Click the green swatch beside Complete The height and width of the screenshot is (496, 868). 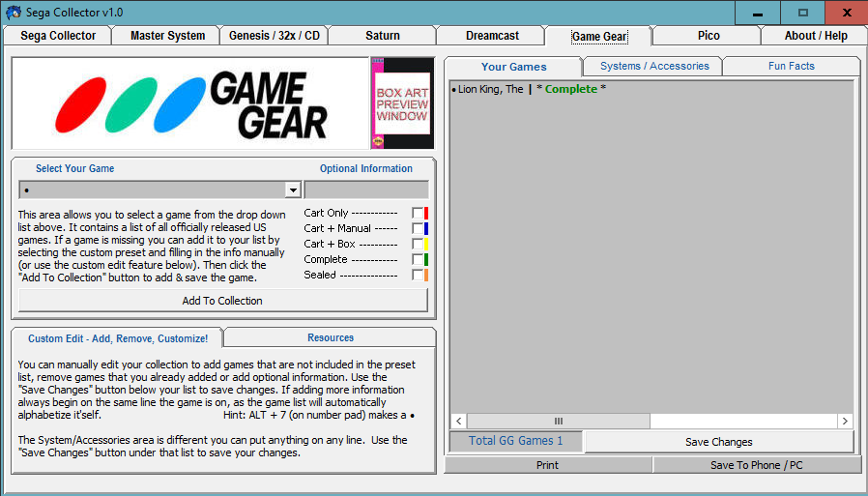coord(426,260)
